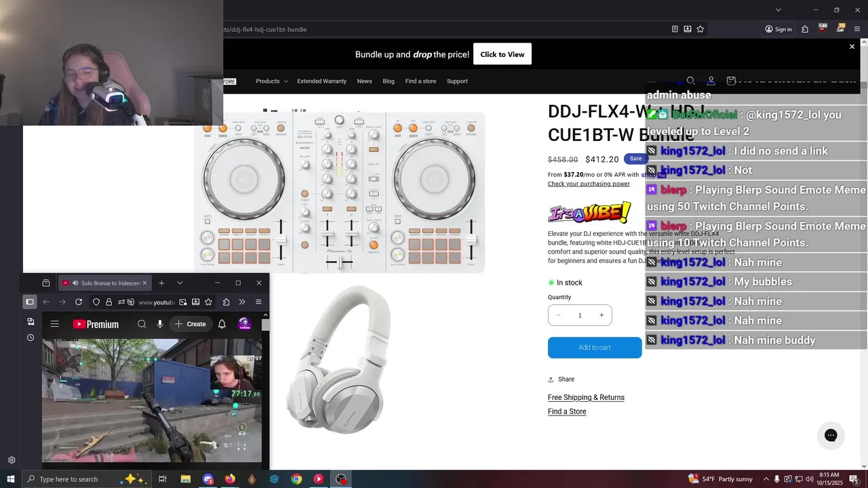Open history clock in the small browser sidebar

[31, 338]
